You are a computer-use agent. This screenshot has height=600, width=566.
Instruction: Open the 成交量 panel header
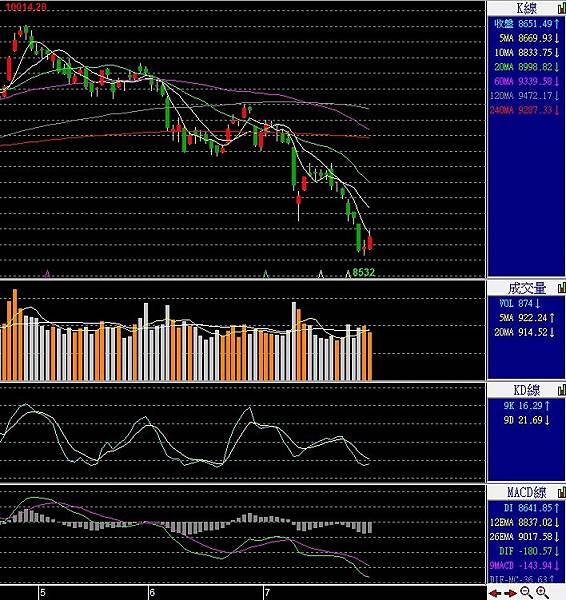(x=526, y=288)
